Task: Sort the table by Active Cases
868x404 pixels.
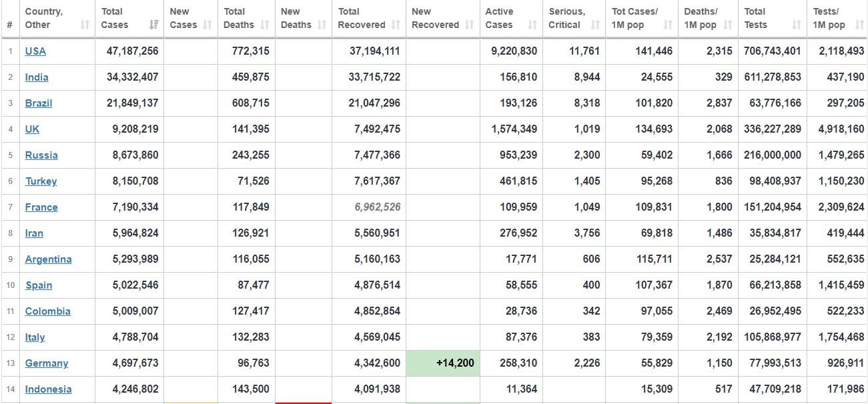Action: (x=532, y=25)
